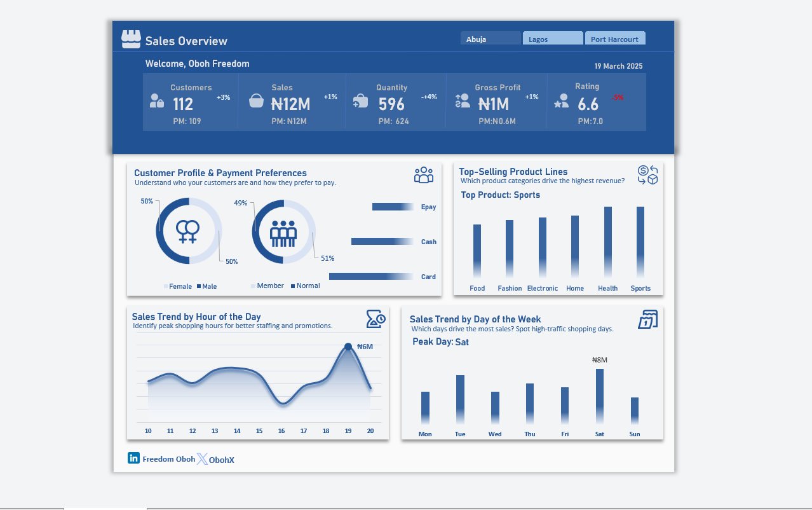Click the Card payment bar
The width and height of the screenshot is (812, 510).
click(372, 276)
